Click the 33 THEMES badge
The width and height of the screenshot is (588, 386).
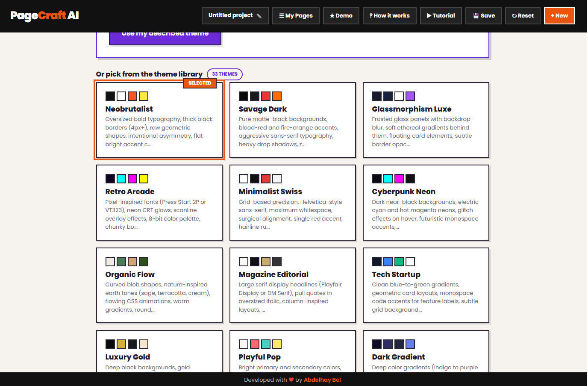click(225, 74)
